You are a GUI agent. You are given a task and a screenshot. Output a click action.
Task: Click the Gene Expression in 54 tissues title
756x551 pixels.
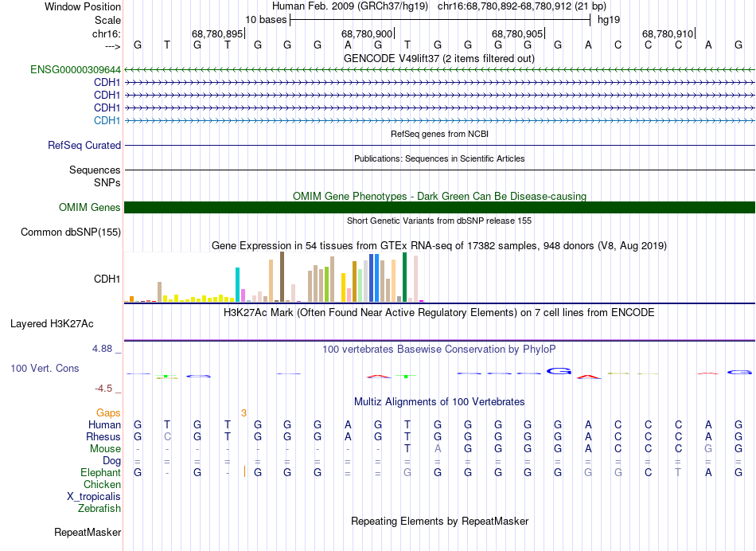pyautogui.click(x=439, y=245)
